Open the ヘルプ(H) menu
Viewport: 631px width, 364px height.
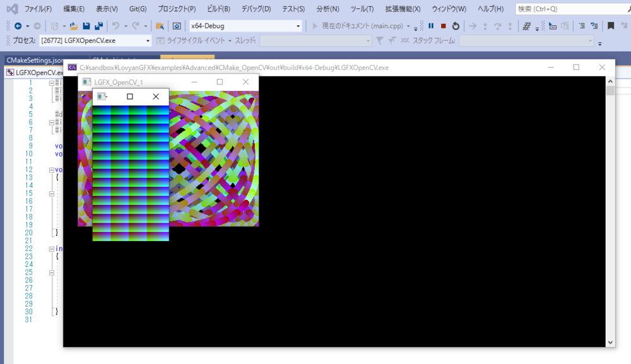tap(490, 9)
